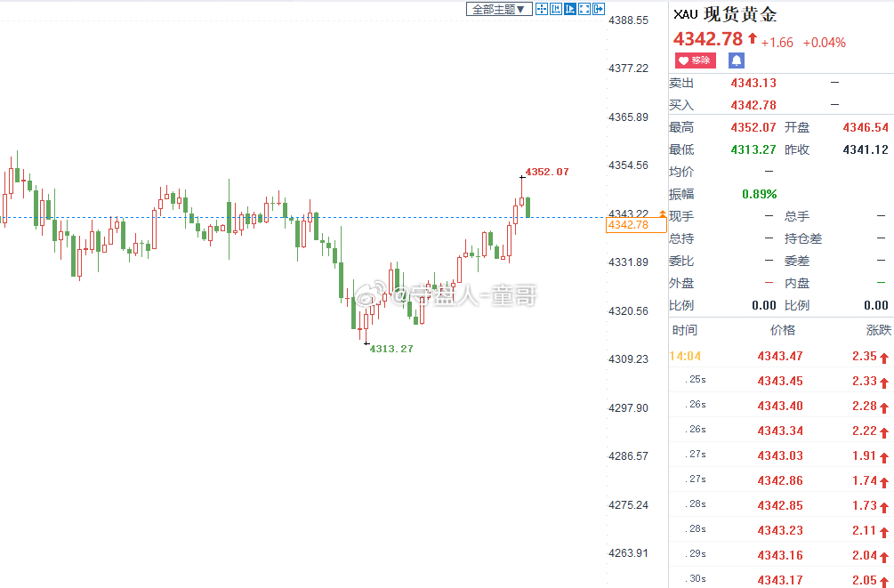Screen dimensions: 894x588
Task: Select the 价格 column header
Action: tap(782, 330)
